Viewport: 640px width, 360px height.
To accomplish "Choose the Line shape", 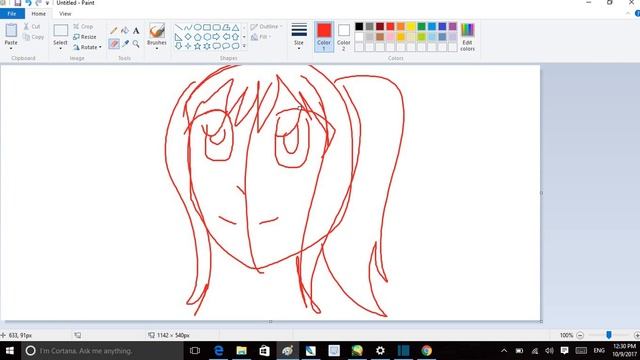I will click(178, 27).
